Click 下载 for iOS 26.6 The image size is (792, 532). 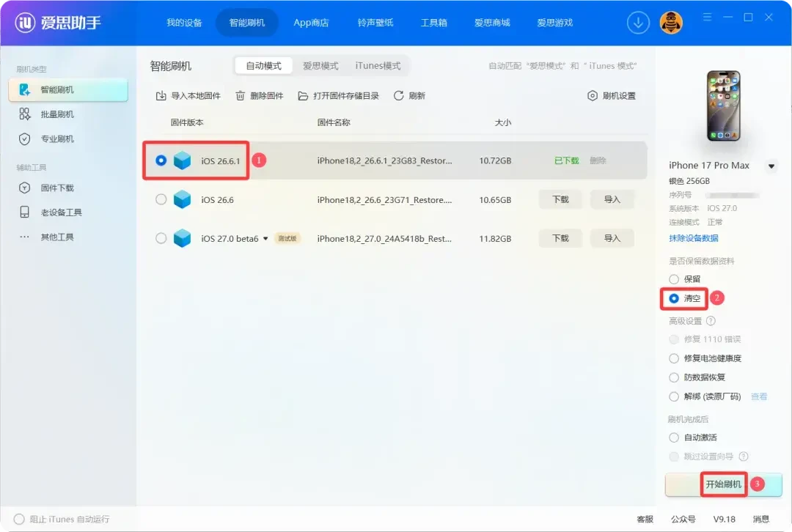coord(561,199)
